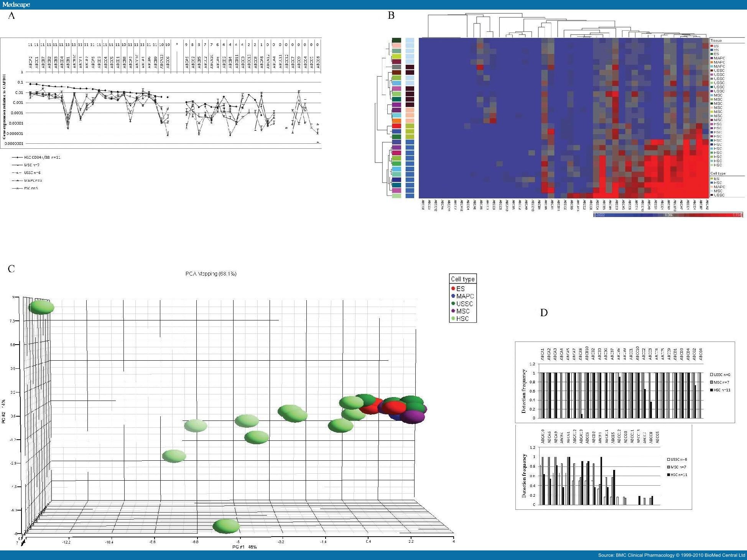Select the leftmost green HSC sphere in the PCA plot

(42, 307)
